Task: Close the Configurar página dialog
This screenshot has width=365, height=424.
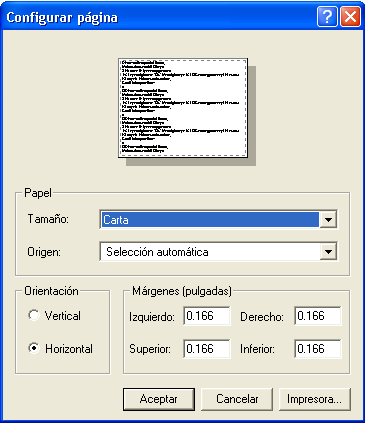Action: point(350,16)
